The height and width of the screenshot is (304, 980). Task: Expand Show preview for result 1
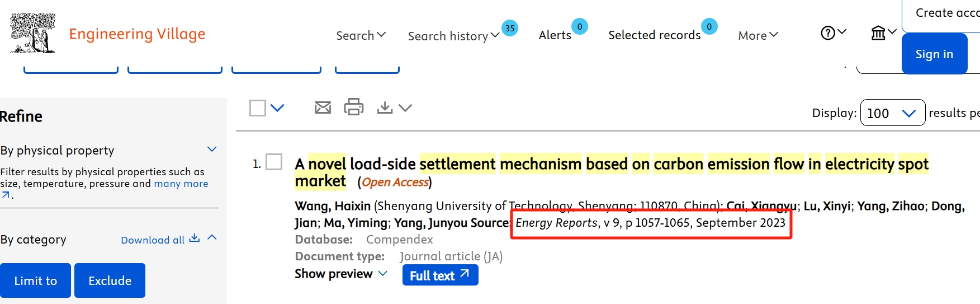click(x=340, y=274)
